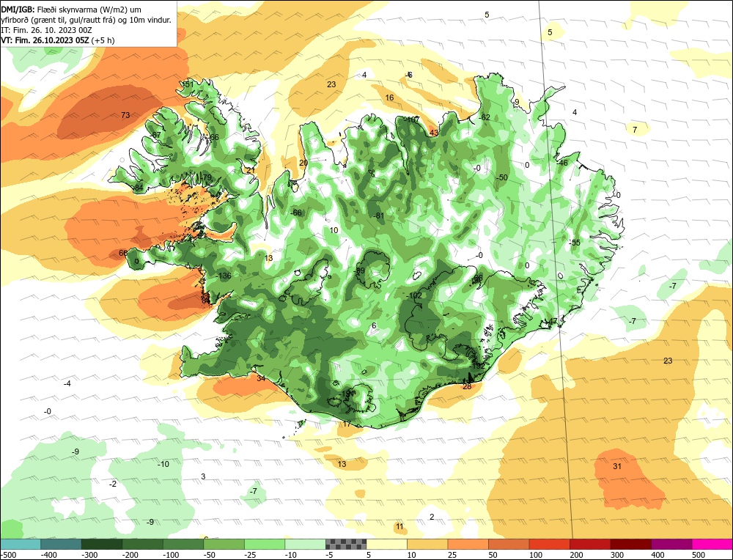Click the map value "17" on the south coast
This screenshot has height=560, width=733.
pyautogui.click(x=347, y=424)
